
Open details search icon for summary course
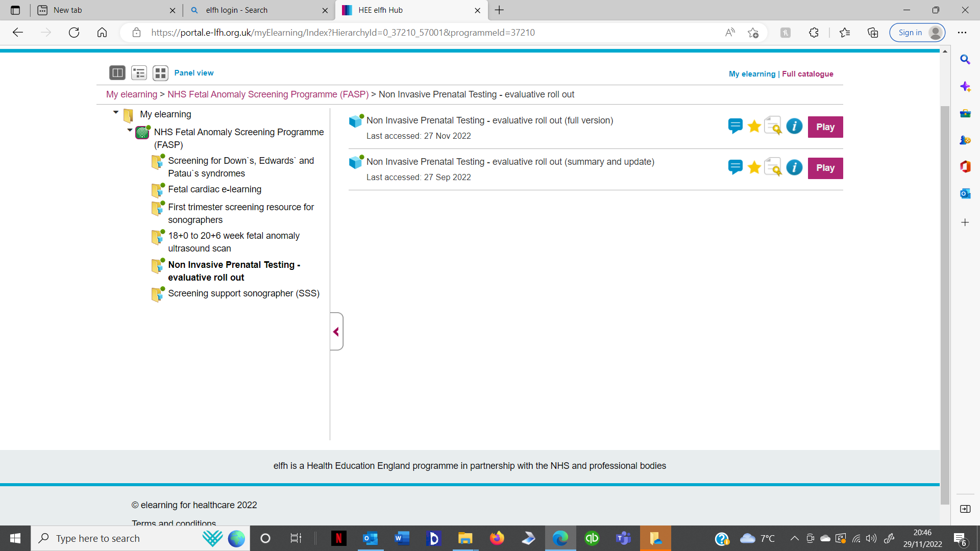click(x=773, y=167)
